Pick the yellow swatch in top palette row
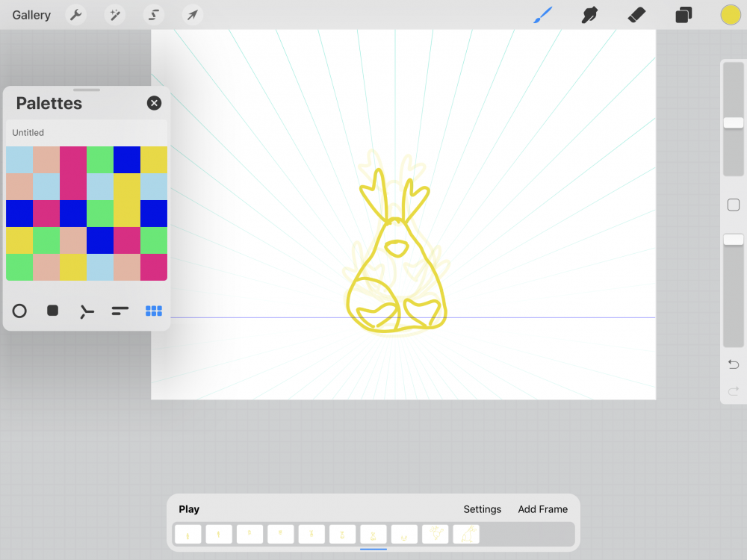 (x=154, y=160)
